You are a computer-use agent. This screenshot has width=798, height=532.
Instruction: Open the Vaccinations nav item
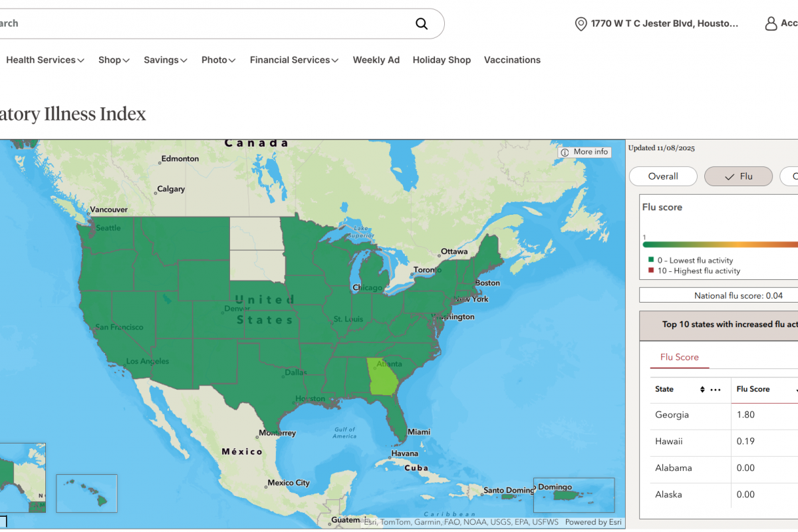coord(512,60)
